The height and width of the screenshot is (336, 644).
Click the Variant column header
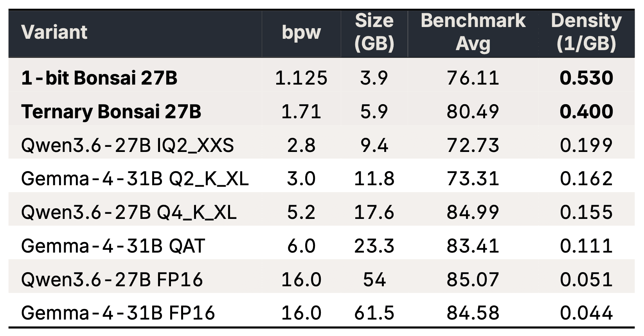tap(54, 32)
